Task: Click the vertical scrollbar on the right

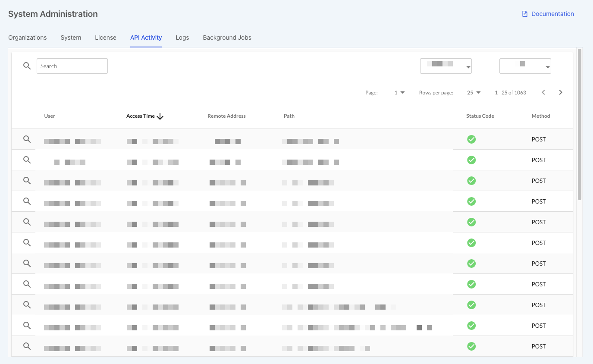Action: tap(579, 124)
